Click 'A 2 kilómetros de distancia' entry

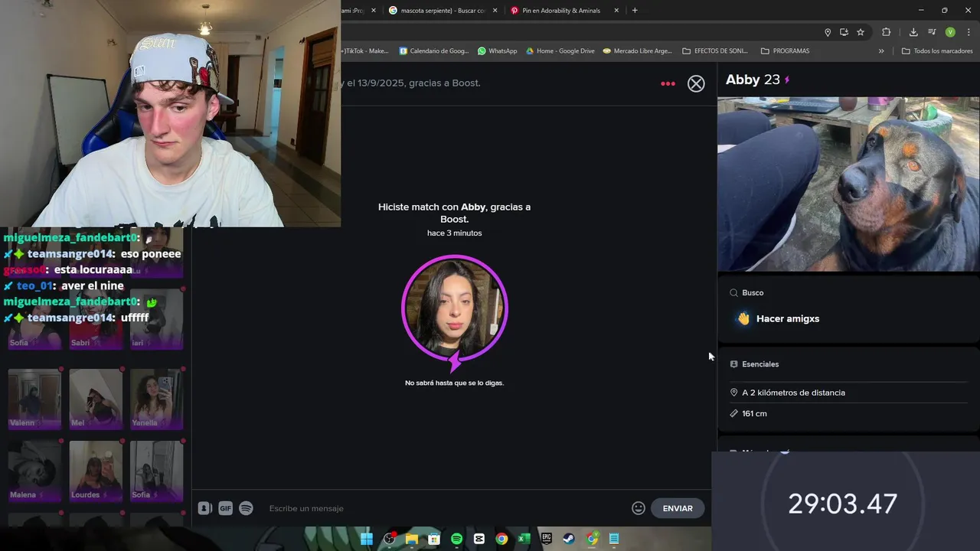click(x=793, y=393)
